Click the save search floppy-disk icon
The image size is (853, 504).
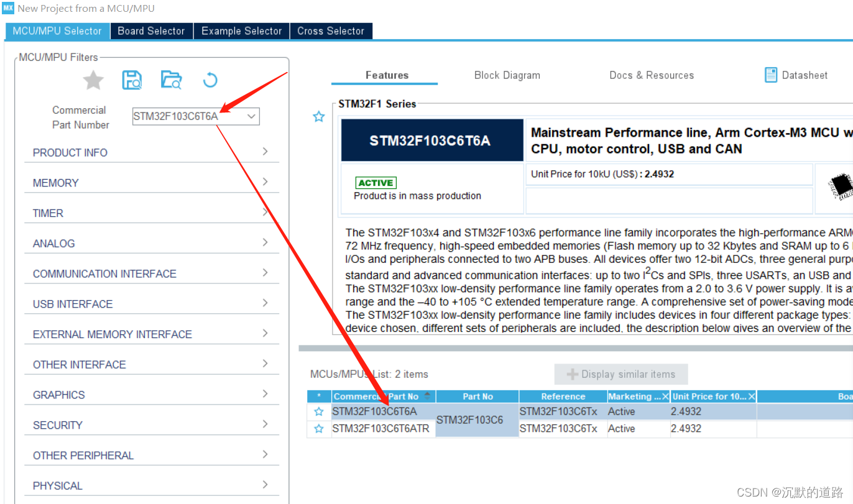click(x=132, y=80)
